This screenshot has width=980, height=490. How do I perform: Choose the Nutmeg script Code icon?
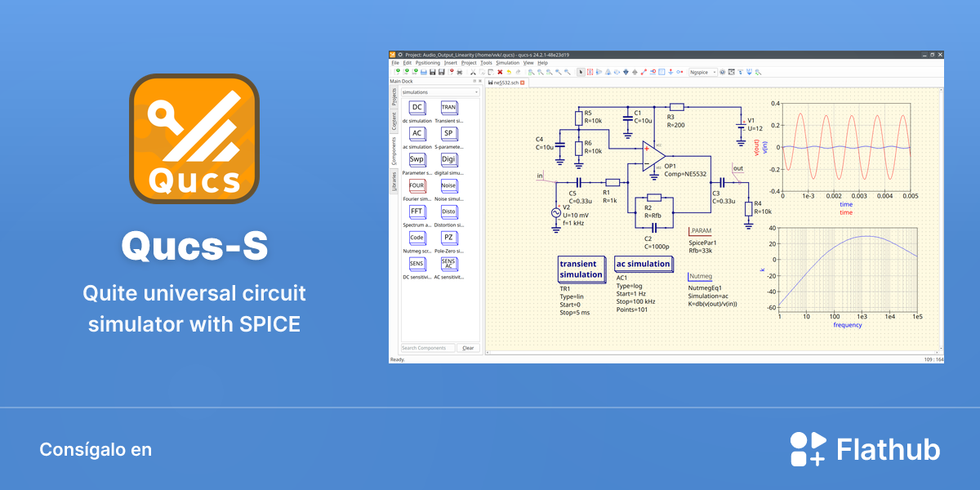click(x=417, y=238)
